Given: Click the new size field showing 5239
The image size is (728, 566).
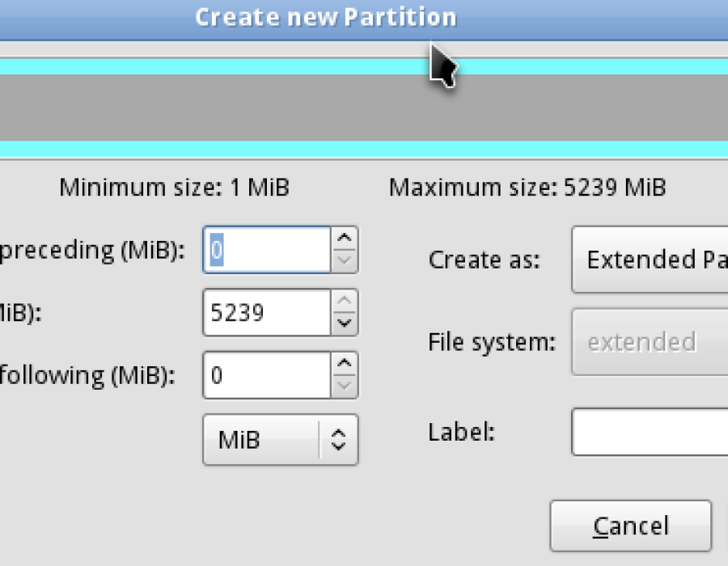Looking at the screenshot, I should pos(267,312).
